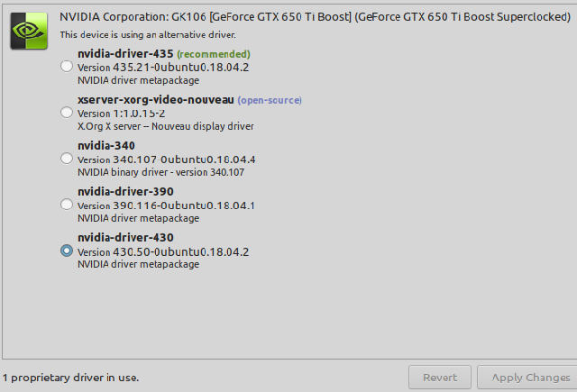Viewport: 577px width, 392px height.
Task: Click the green '(recommended)' label
Action: pos(214,54)
